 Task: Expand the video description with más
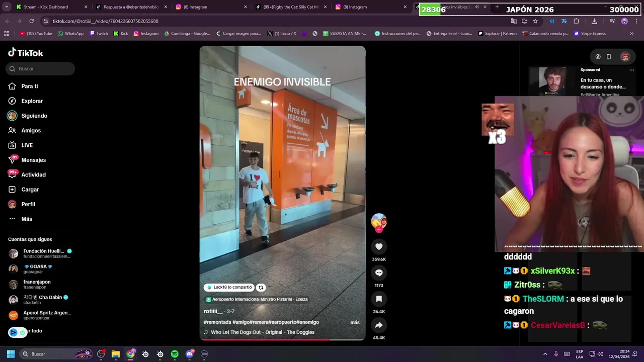355,322
